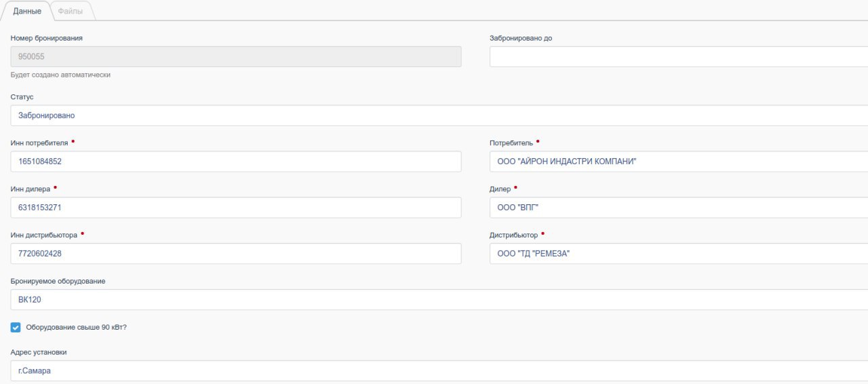Click the Бронируемое оборудование label
The width and height of the screenshot is (868, 384).
point(58,282)
